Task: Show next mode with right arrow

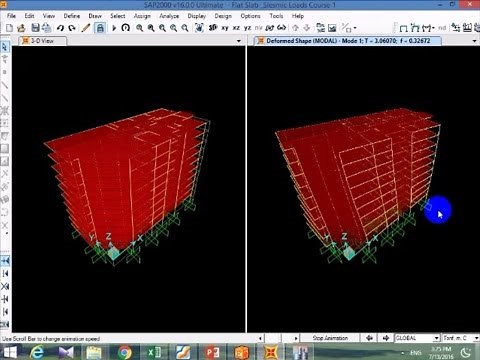Action: (x=386, y=338)
